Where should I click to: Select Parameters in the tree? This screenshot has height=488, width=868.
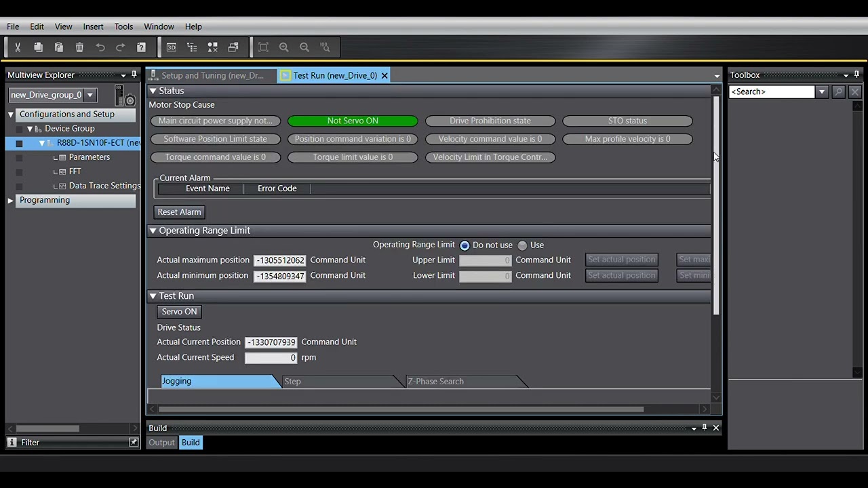(89, 157)
